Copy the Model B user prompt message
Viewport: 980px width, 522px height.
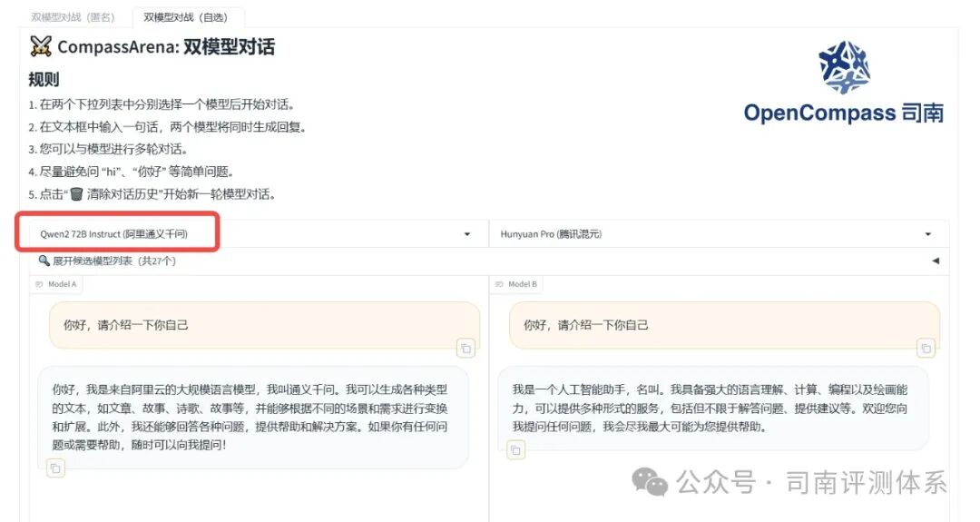(x=926, y=349)
